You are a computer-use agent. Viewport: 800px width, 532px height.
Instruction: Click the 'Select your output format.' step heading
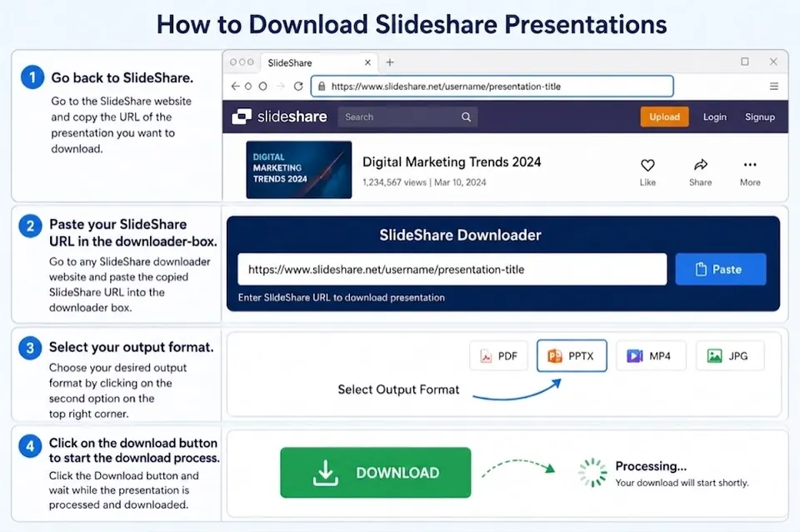point(131,347)
